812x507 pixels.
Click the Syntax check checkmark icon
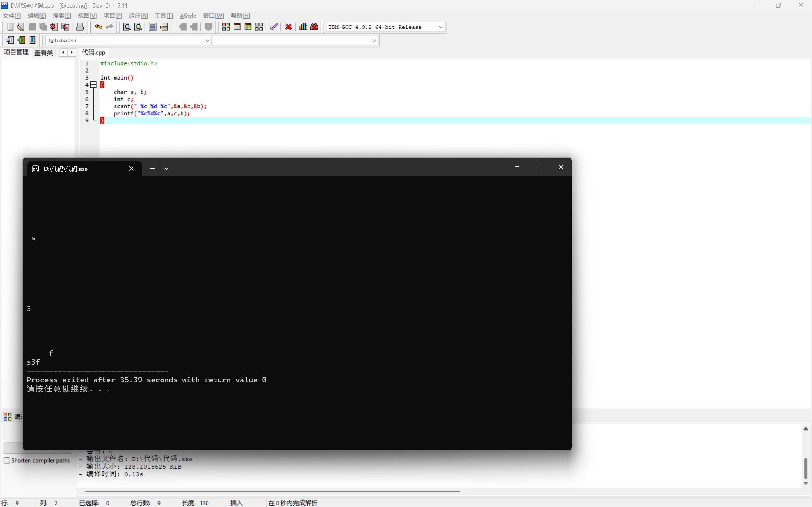point(274,27)
